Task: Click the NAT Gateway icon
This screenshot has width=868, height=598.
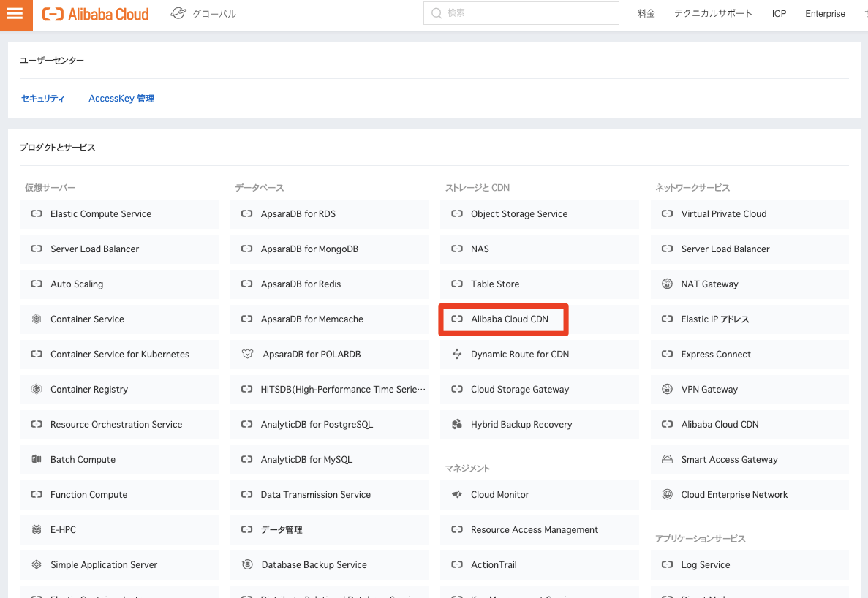Action: click(x=667, y=284)
